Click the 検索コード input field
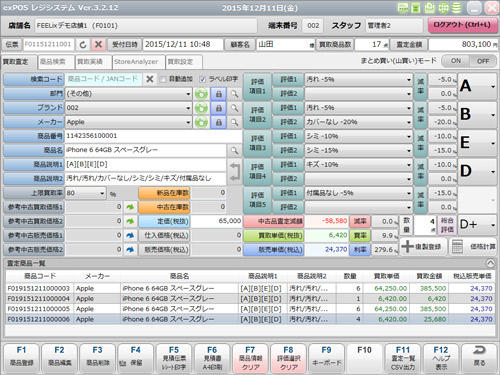500x375 pixels. pos(104,79)
